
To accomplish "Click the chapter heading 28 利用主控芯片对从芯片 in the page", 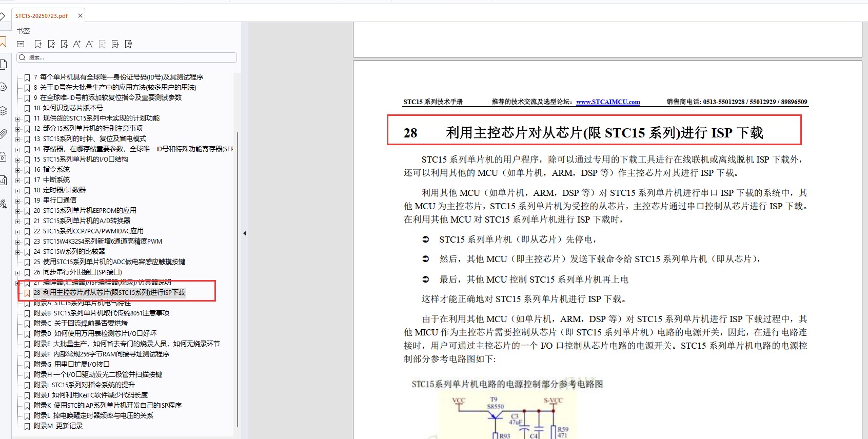I will [x=583, y=133].
